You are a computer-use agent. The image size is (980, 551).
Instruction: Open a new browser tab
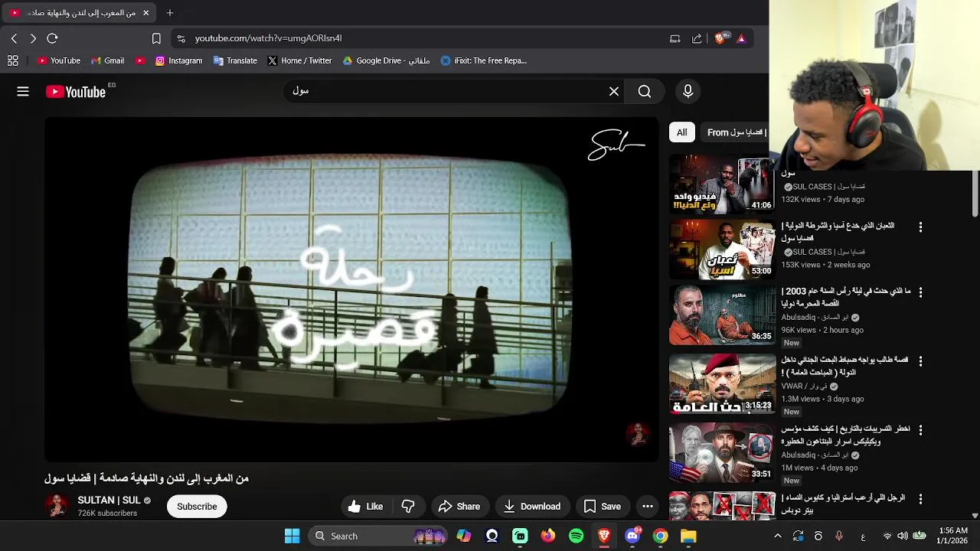tap(170, 13)
